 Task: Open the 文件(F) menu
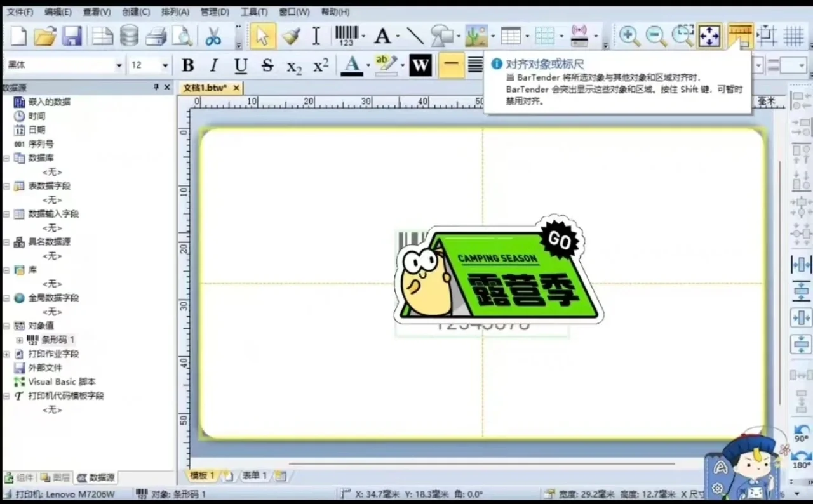point(20,12)
